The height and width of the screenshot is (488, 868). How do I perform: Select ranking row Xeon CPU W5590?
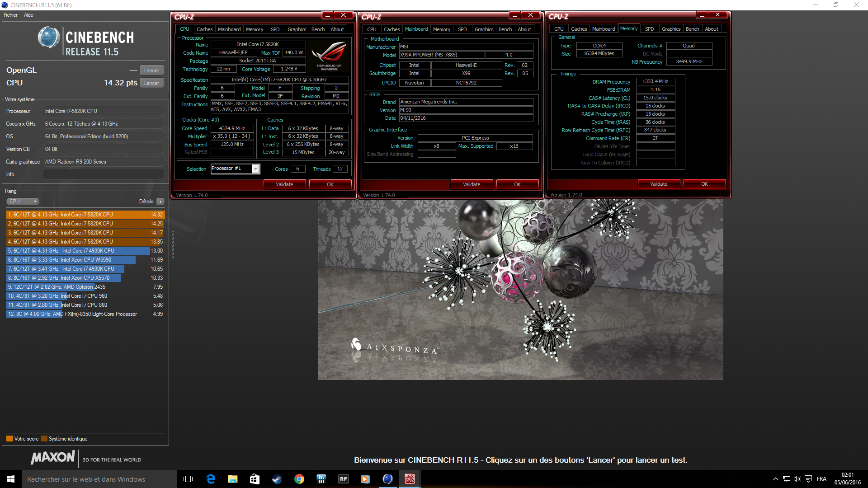[85, 260]
